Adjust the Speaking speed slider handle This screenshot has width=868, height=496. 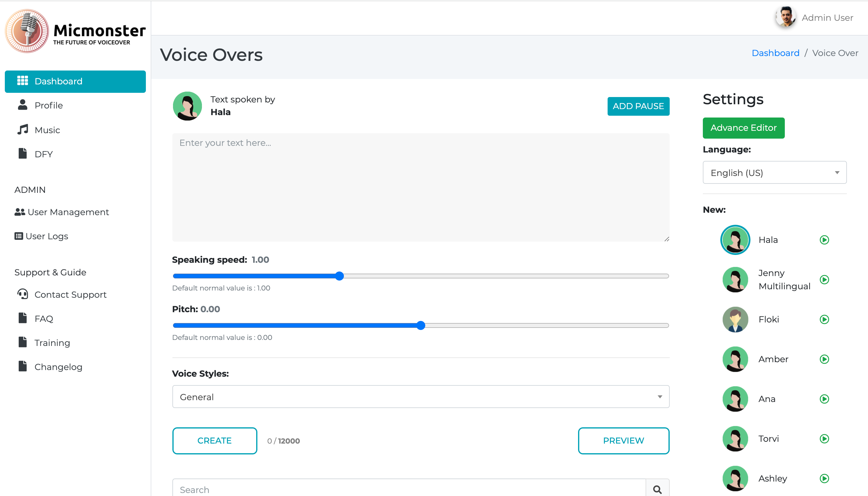click(339, 276)
